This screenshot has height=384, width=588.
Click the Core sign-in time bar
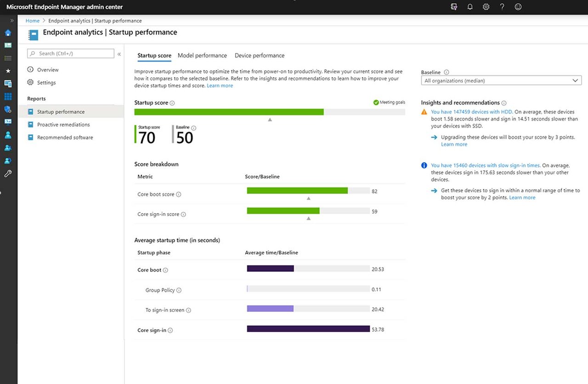(308, 329)
